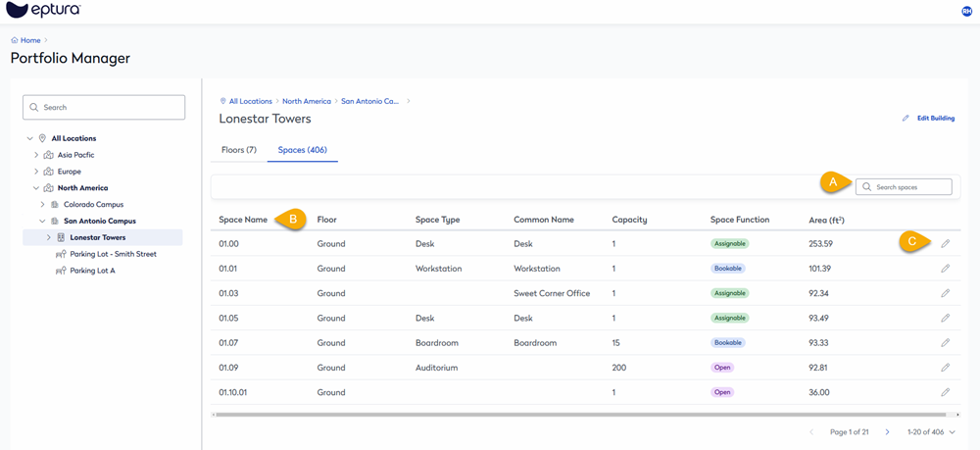Edit space 01.07 with pencil icon

click(x=945, y=342)
